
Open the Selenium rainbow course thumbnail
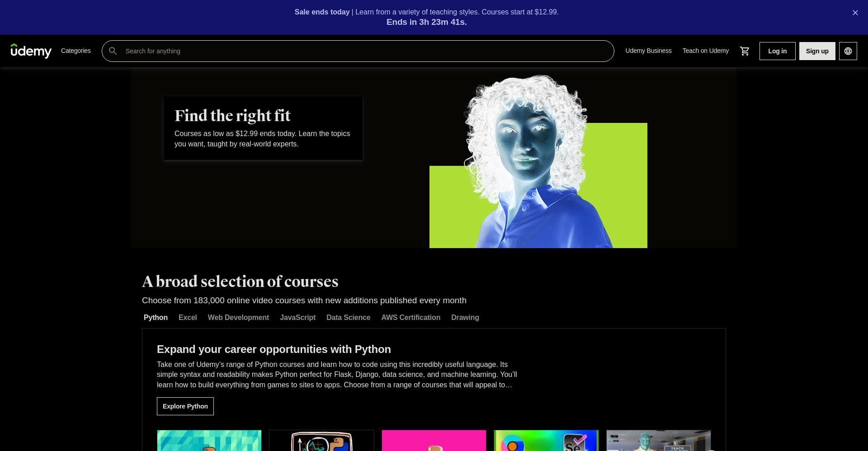(x=546, y=441)
